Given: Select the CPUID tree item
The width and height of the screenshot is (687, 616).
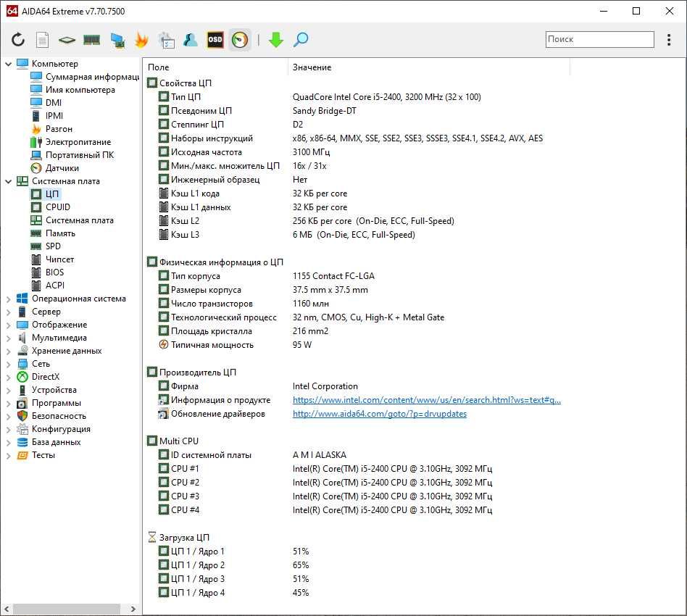Looking at the screenshot, I should pos(57,207).
